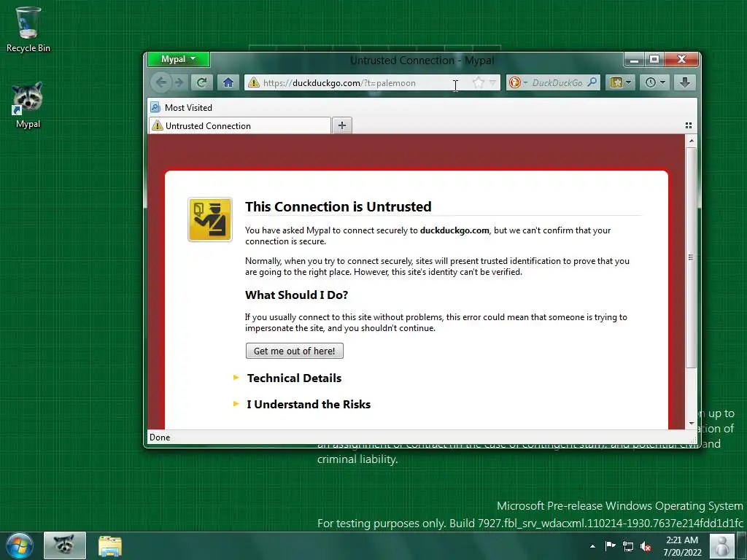The image size is (747, 560).
Task: Open the tab groups grid icon
Action: pos(689,125)
